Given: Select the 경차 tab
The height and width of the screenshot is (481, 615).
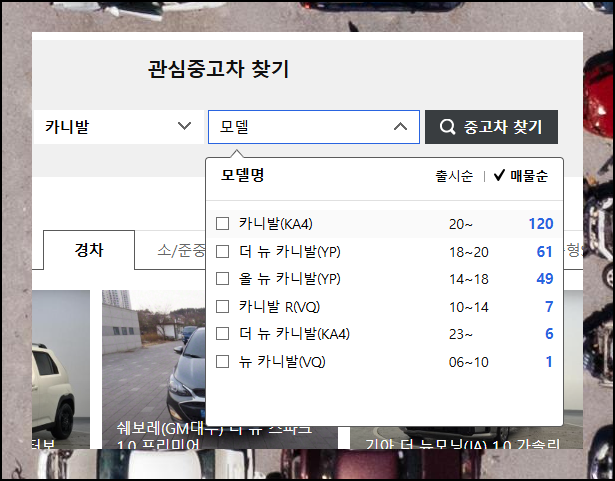Looking at the screenshot, I should click(x=89, y=250).
